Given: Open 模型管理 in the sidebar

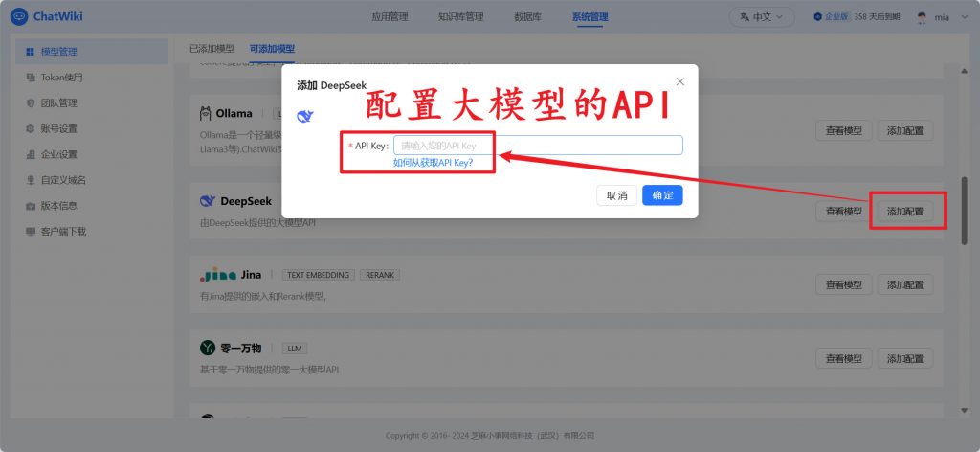Looking at the screenshot, I should point(92,52).
